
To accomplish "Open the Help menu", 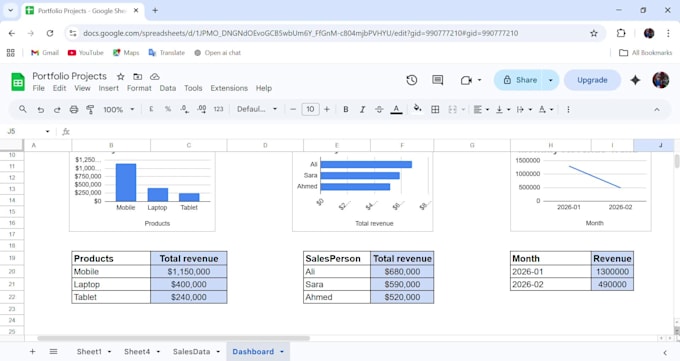I will [x=264, y=88].
